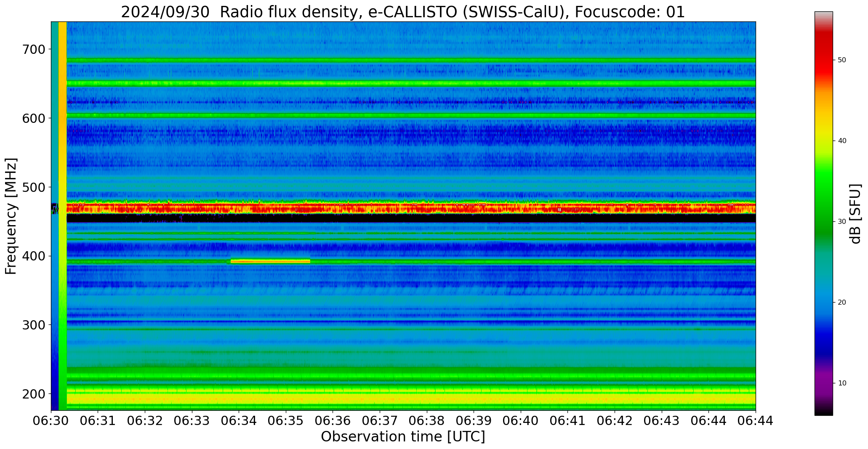Click the yellow band near 195 MHz
Viewport: 868px width, 449px height.
[411, 398]
